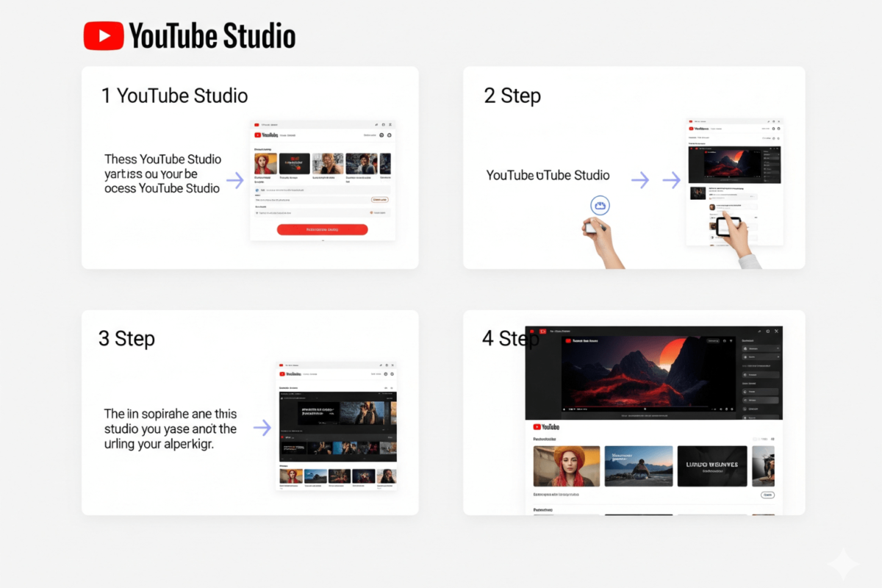Viewport: 882px width, 588px height.
Task: Open red-haired woman thumbnail in step 3 bottom row
Action: tap(290, 476)
